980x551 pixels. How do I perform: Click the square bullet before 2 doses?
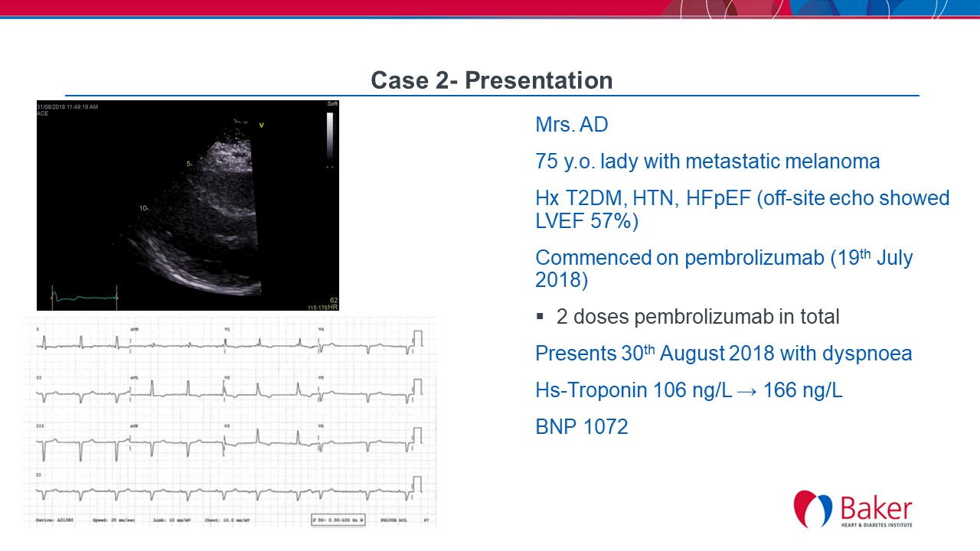[540, 316]
